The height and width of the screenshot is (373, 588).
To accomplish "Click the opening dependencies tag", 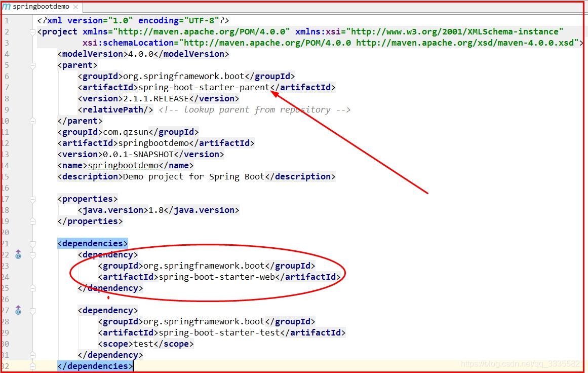I will point(93,244).
